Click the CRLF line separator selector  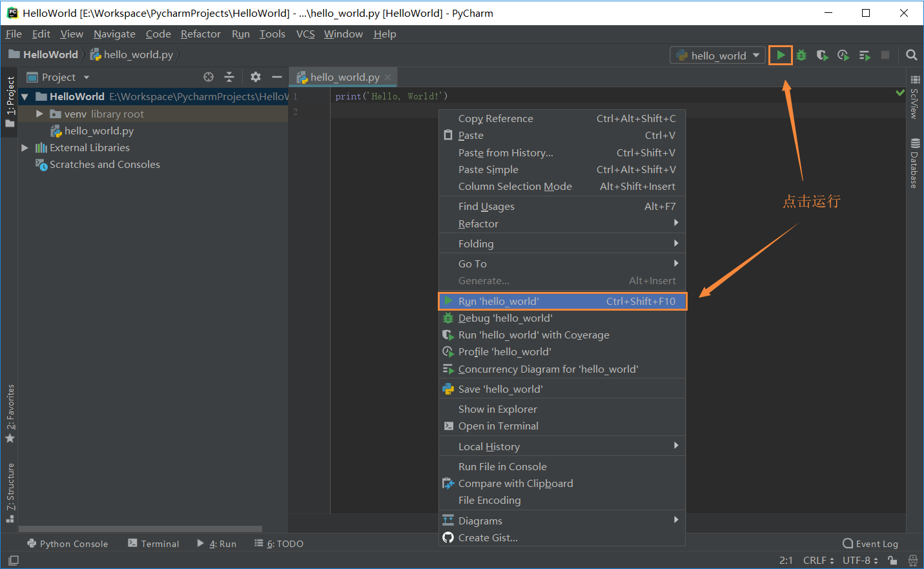818,560
